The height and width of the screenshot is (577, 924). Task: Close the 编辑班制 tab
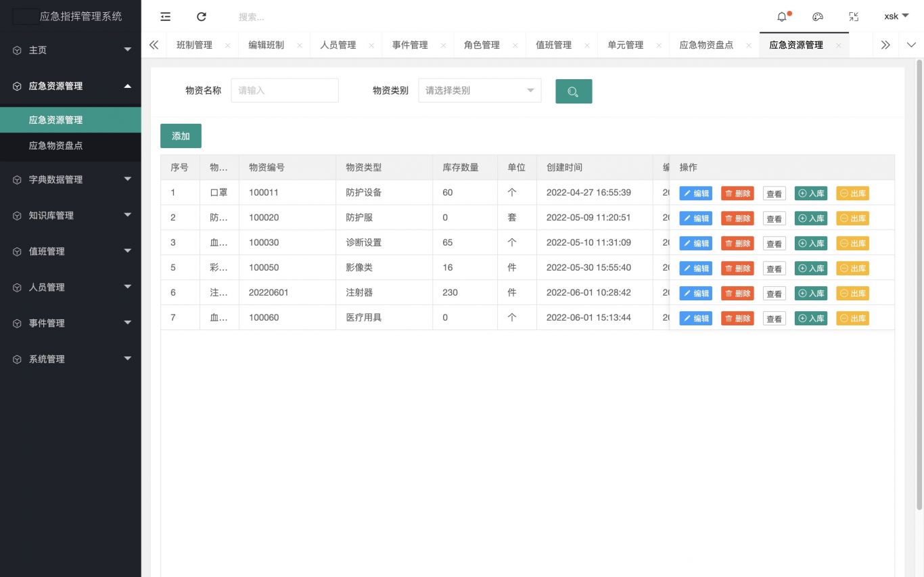[299, 45]
